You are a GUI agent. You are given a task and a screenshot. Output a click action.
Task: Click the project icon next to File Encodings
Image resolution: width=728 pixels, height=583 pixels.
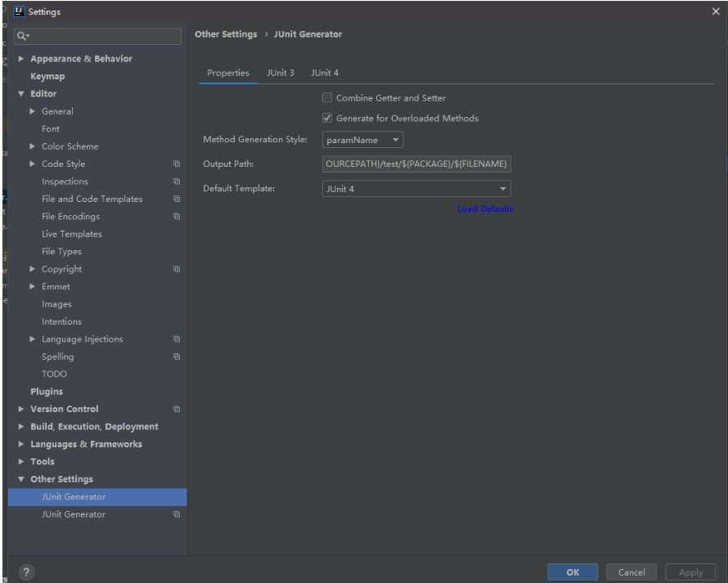[x=177, y=217]
